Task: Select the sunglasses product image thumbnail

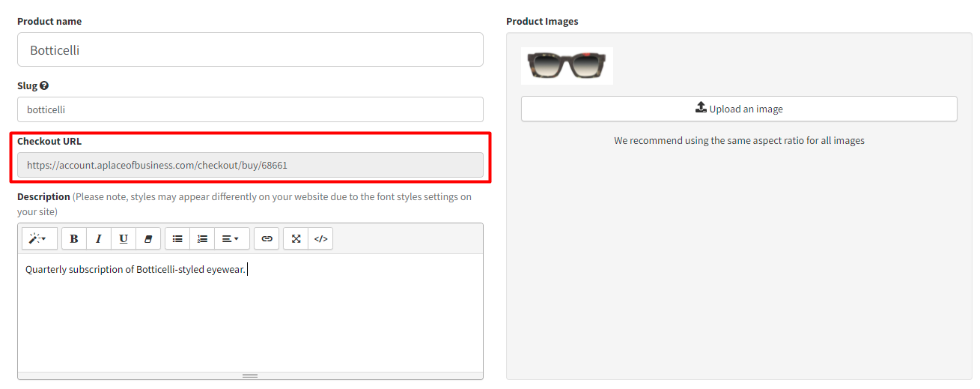Action: point(567,65)
